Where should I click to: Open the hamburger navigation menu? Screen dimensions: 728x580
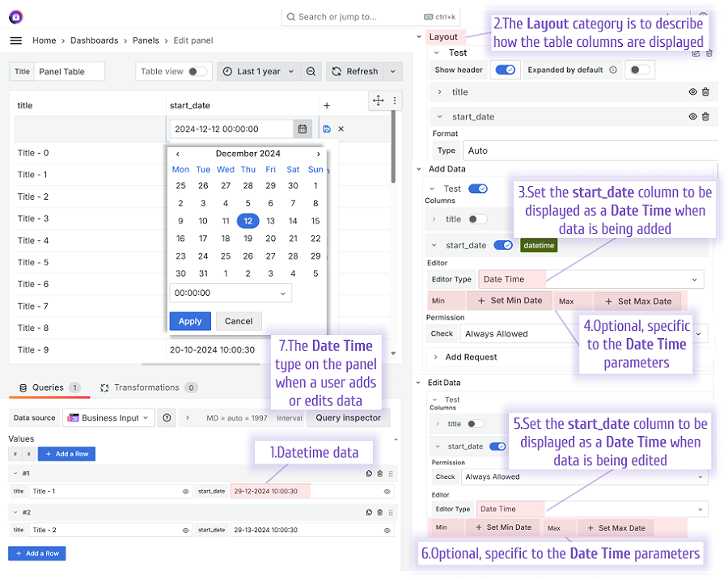click(16, 40)
